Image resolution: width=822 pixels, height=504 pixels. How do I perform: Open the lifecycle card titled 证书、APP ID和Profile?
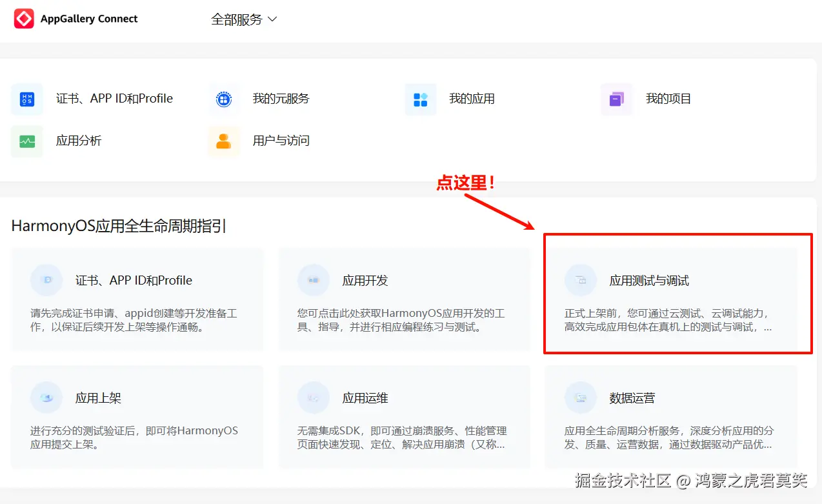click(134, 281)
